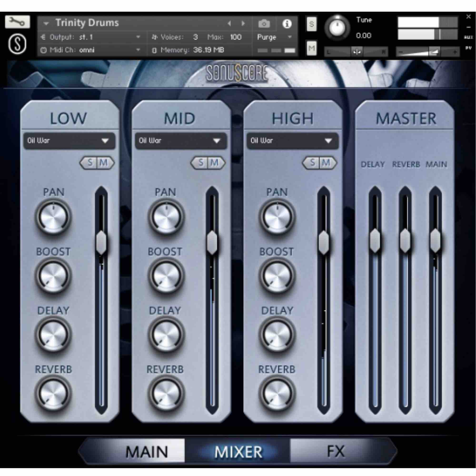Click the Sonuscore header logo
The image size is (476, 476).
(x=237, y=73)
